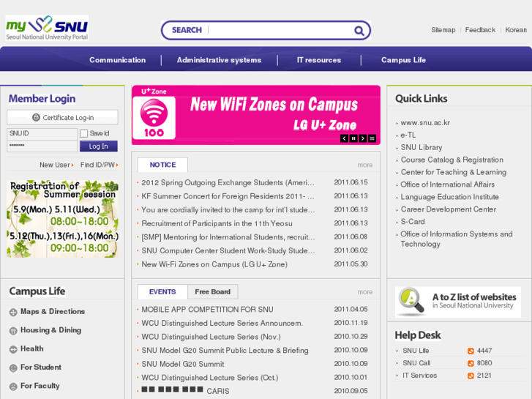Open Course Catalog & Registration link

pyautogui.click(x=452, y=160)
